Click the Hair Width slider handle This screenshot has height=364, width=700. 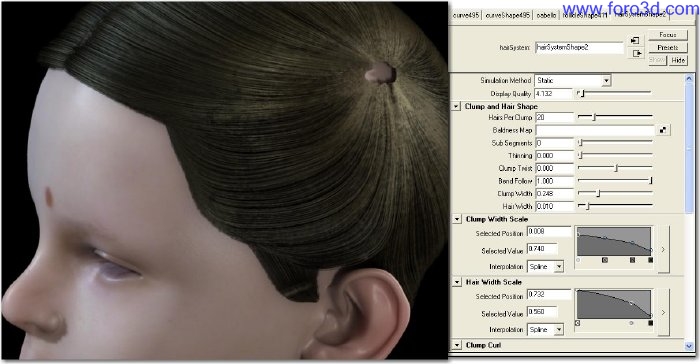pos(588,206)
